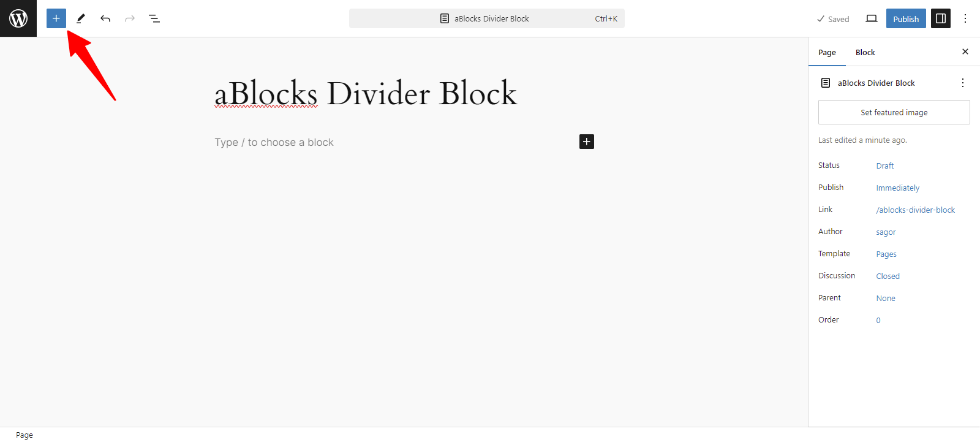
Task: Open the Document Overview list view
Action: pos(154,18)
